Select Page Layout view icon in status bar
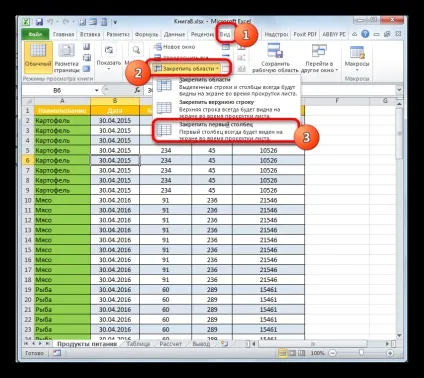424x378 pixels. pos(292,353)
